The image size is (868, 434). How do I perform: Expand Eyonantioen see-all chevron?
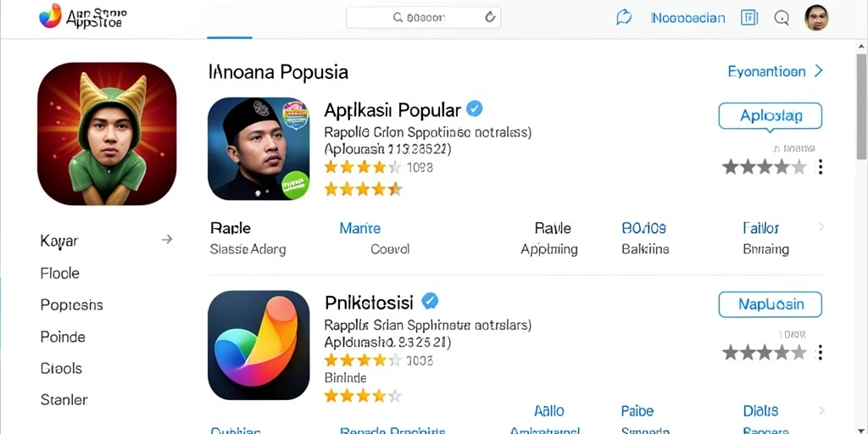(819, 71)
